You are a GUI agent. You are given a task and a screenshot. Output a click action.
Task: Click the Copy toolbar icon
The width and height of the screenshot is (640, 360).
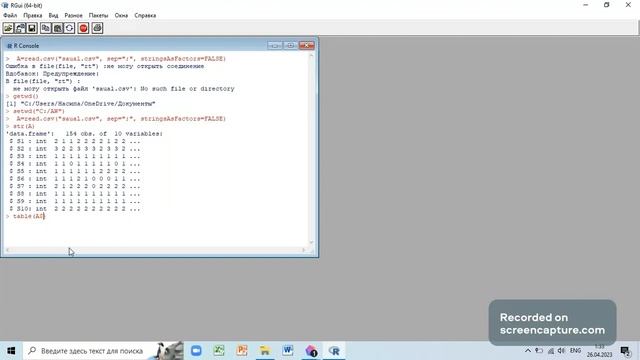(x=46, y=28)
